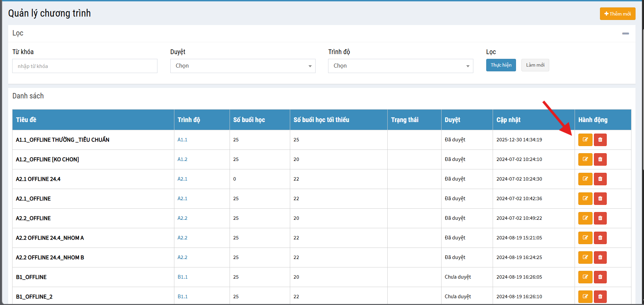Apply filters with Thực hiện button

tap(501, 65)
